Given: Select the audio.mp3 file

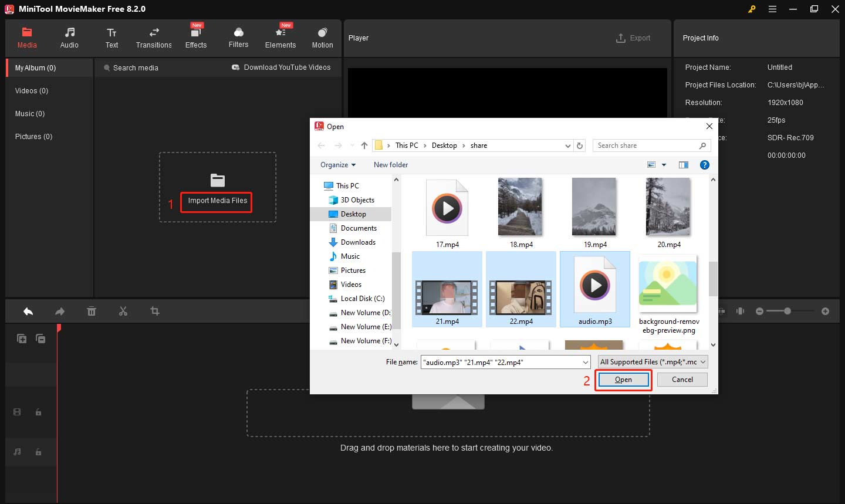Looking at the screenshot, I should 595,289.
